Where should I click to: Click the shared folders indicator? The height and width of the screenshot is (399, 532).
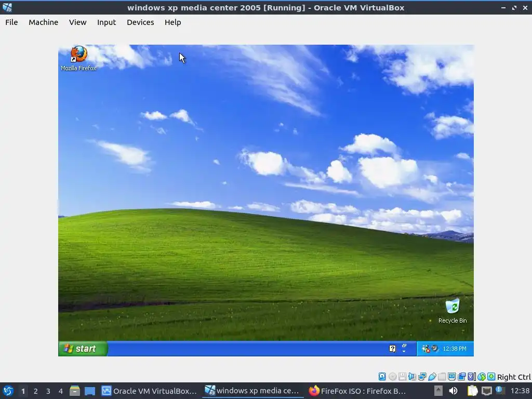442,376
